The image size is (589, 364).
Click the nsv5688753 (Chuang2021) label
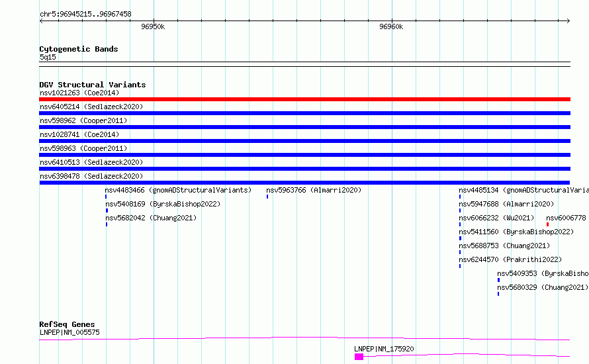[504, 246]
